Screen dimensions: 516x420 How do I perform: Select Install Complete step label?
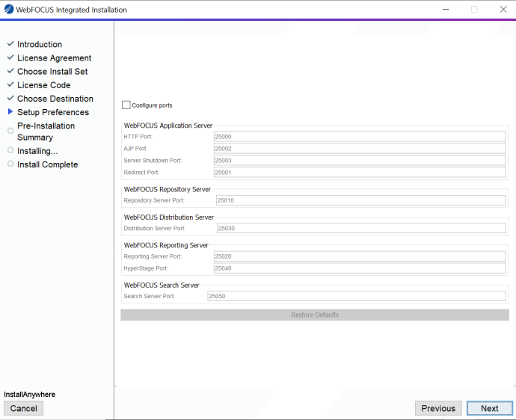(x=47, y=164)
